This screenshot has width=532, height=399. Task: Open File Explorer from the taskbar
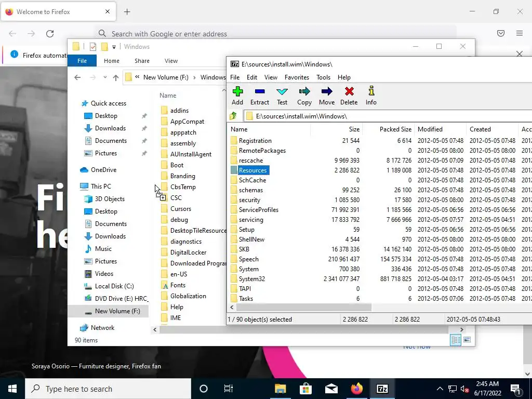pos(280,389)
